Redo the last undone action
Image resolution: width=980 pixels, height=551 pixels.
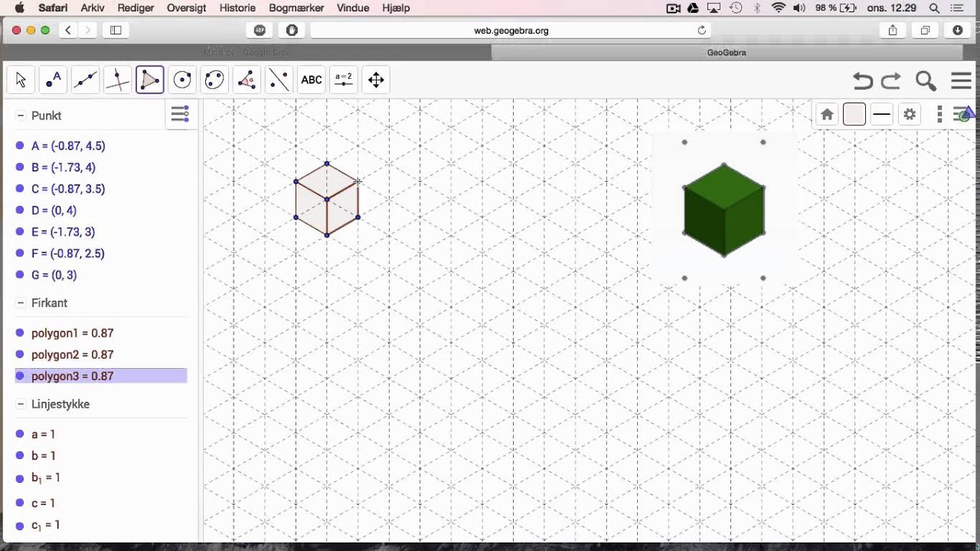coord(891,80)
